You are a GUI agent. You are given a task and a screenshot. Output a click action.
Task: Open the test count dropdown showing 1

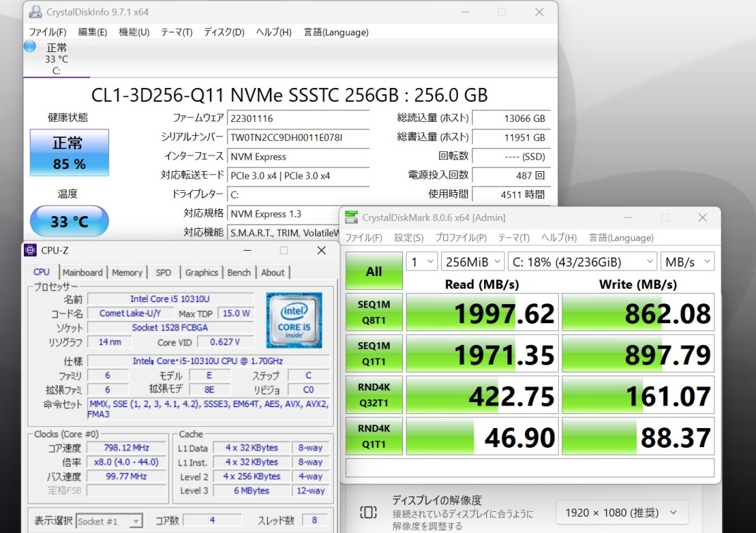coord(422,262)
